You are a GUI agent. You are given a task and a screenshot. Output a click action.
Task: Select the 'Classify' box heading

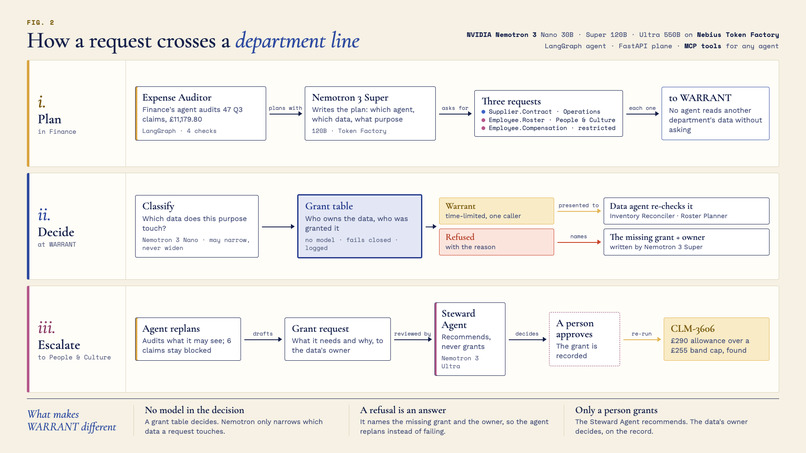pos(158,206)
